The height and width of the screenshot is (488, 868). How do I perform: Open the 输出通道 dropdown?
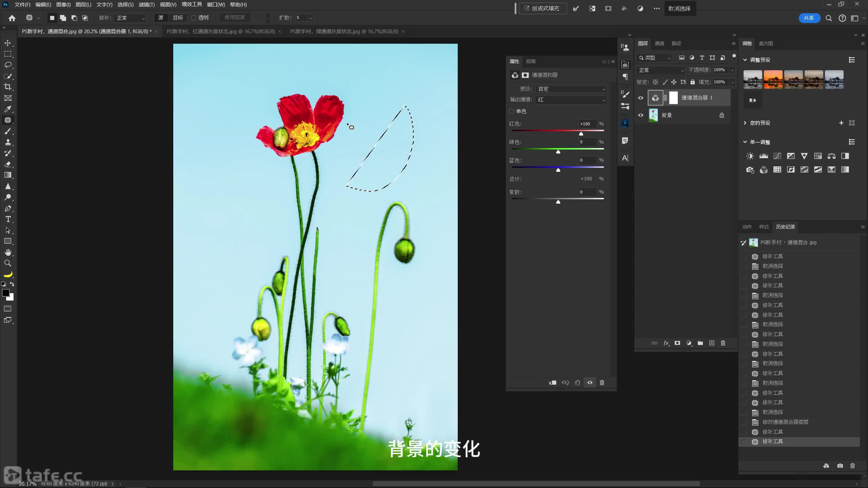(x=571, y=100)
